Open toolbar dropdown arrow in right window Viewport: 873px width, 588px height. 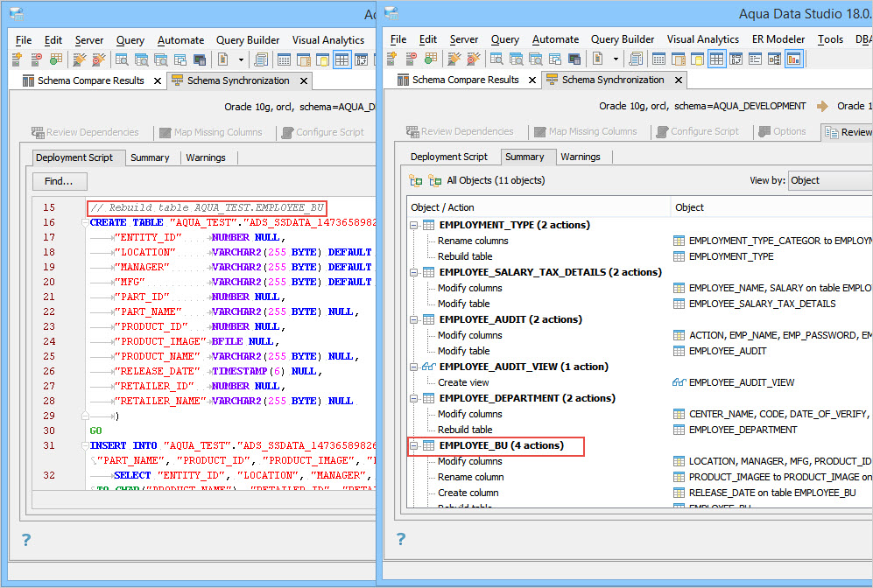[616, 59]
